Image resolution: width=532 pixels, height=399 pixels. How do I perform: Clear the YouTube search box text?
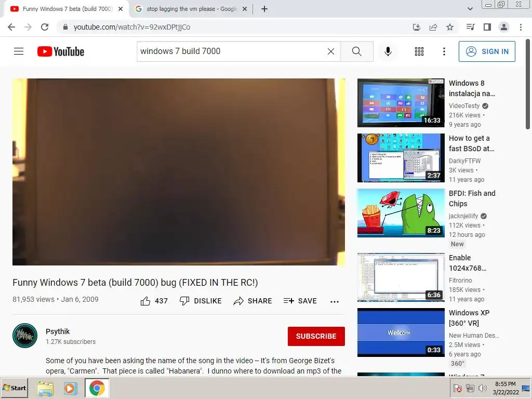pyautogui.click(x=331, y=51)
